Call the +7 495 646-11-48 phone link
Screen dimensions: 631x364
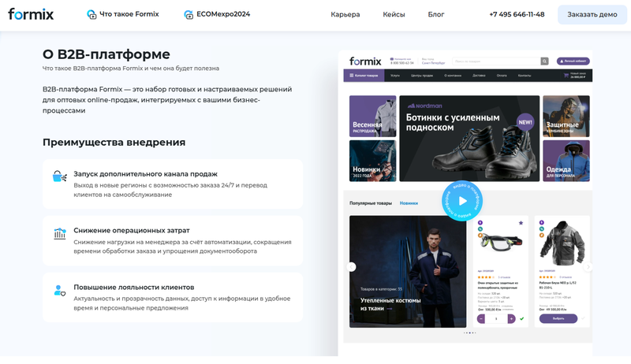(517, 14)
